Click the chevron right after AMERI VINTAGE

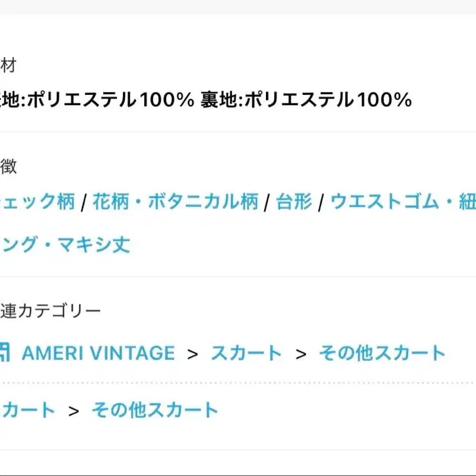pyautogui.click(x=192, y=354)
